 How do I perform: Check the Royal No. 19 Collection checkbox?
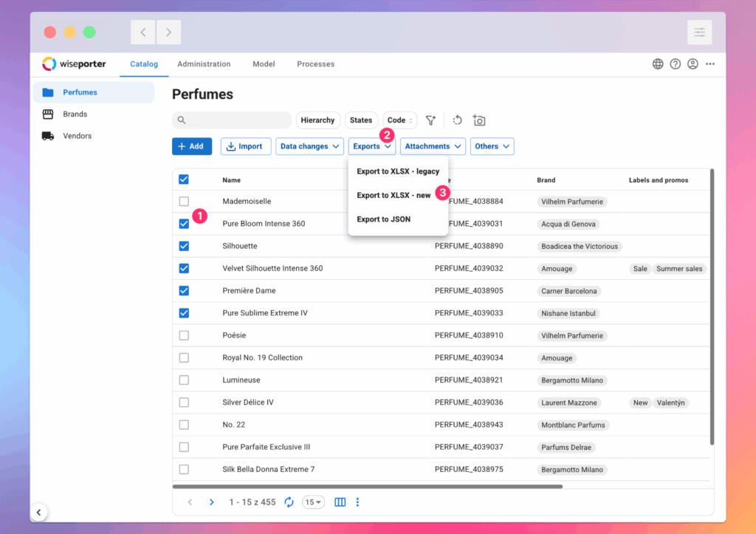(x=184, y=357)
